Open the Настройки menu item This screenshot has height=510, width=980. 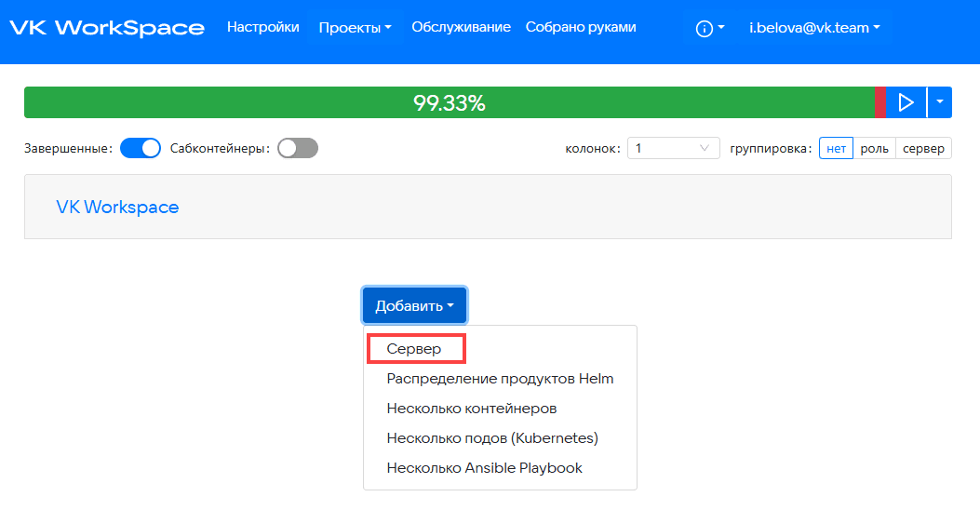pyautogui.click(x=263, y=28)
